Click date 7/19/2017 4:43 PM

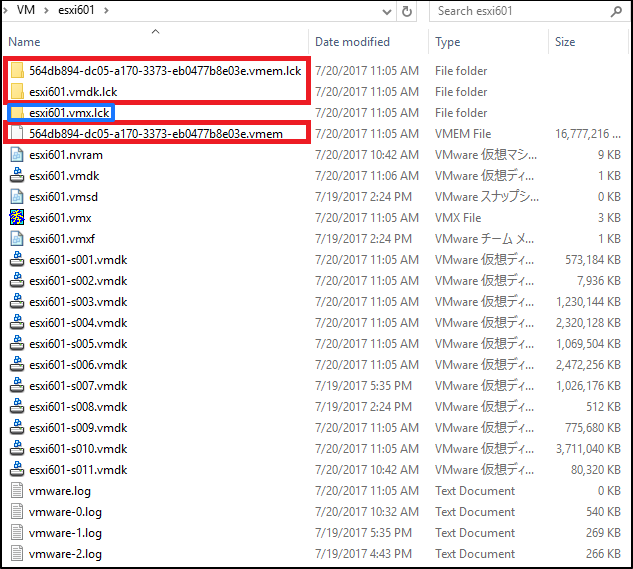pos(363,554)
